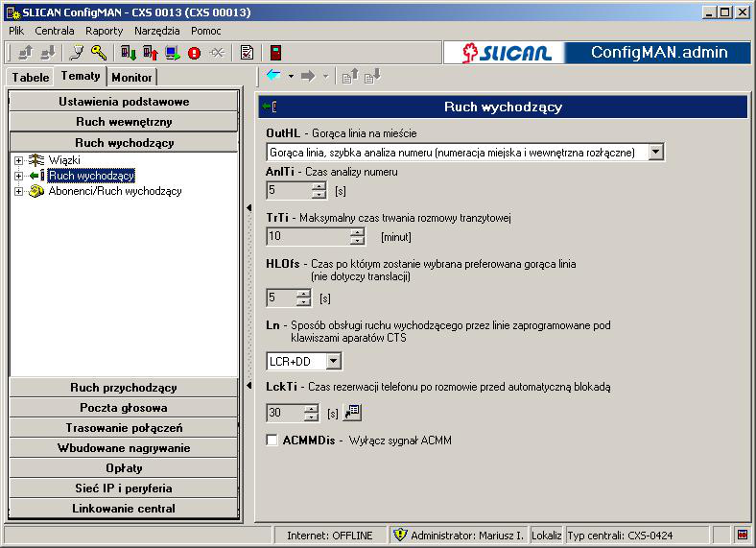Screen dimensions: 756x548
Task: Click the gray forward arrow
Action: pyautogui.click(x=308, y=76)
